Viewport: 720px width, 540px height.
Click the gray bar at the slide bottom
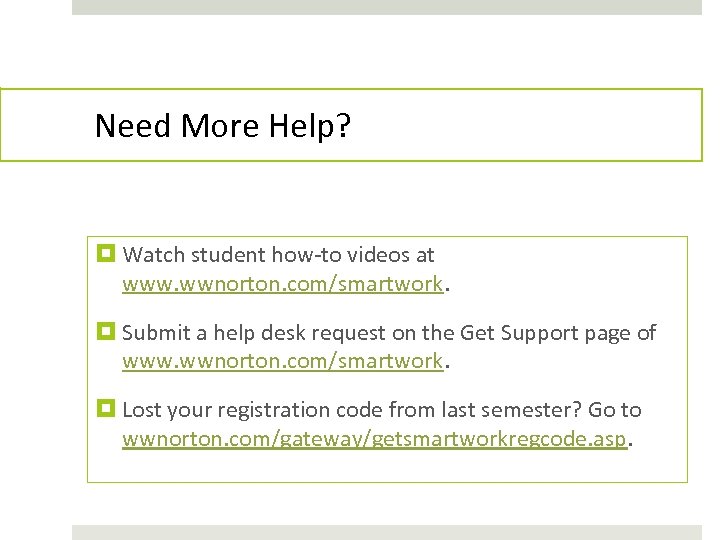[x=387, y=532]
